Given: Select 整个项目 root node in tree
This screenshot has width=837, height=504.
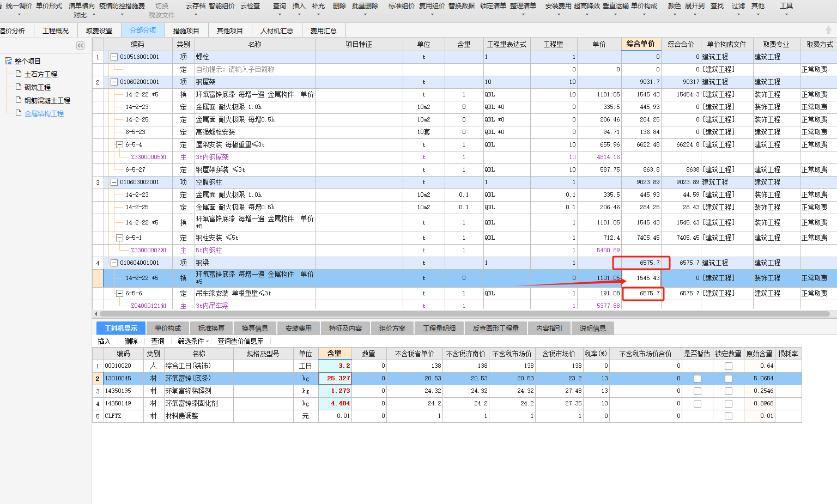Looking at the screenshot, I should (27, 61).
